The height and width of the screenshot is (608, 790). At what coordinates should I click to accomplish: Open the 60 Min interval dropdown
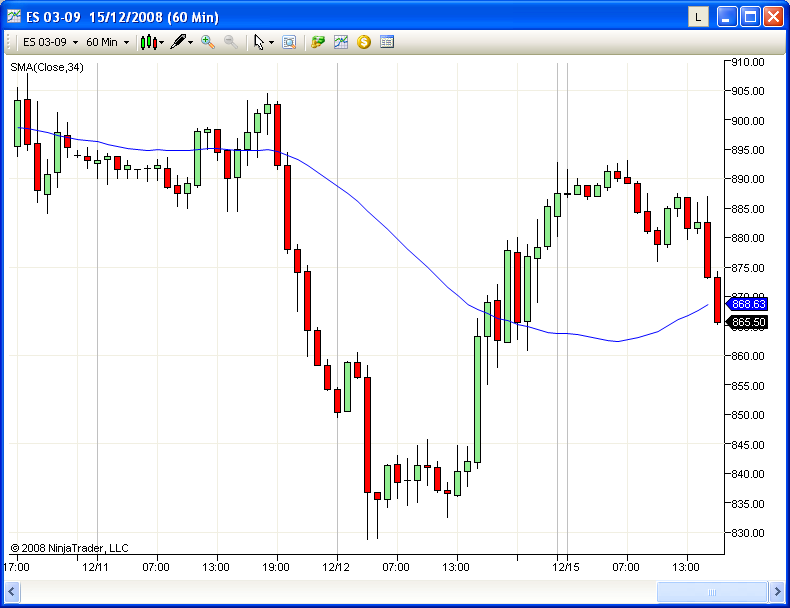107,42
